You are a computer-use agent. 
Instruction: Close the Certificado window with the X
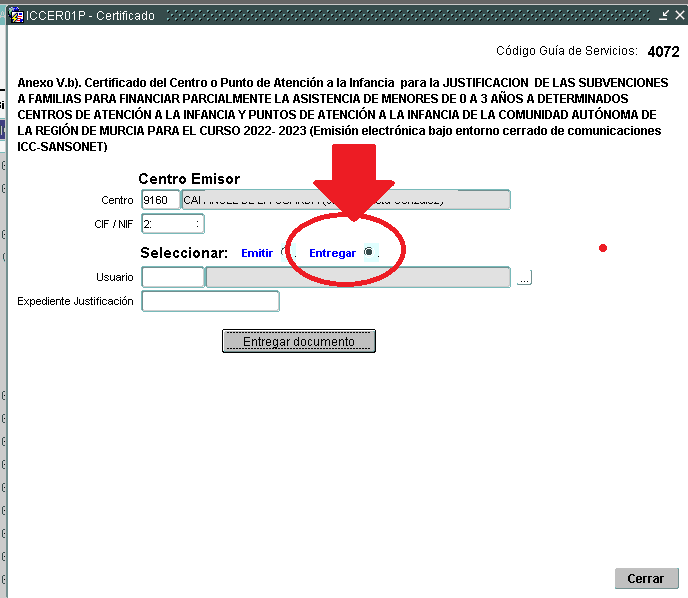point(678,16)
